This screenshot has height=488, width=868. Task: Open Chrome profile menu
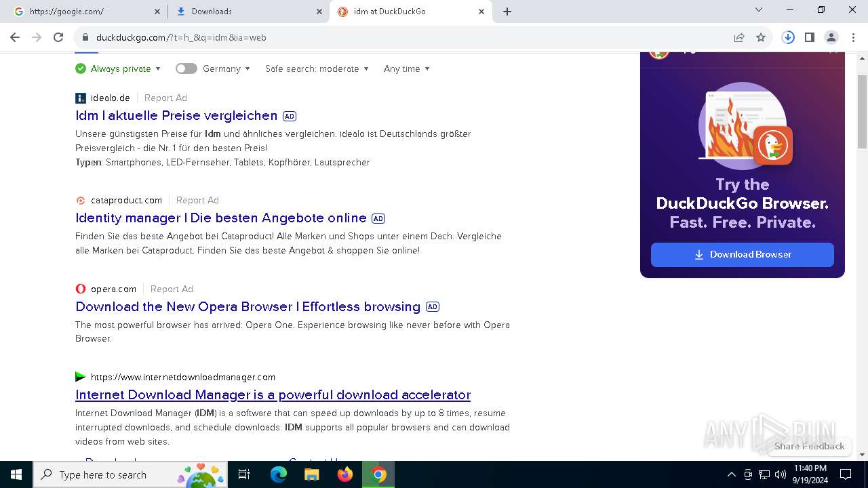click(831, 37)
